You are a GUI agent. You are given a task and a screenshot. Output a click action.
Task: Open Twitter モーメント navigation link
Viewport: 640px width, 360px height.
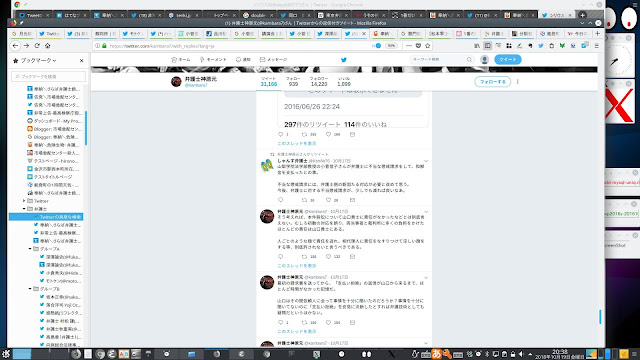point(213,60)
